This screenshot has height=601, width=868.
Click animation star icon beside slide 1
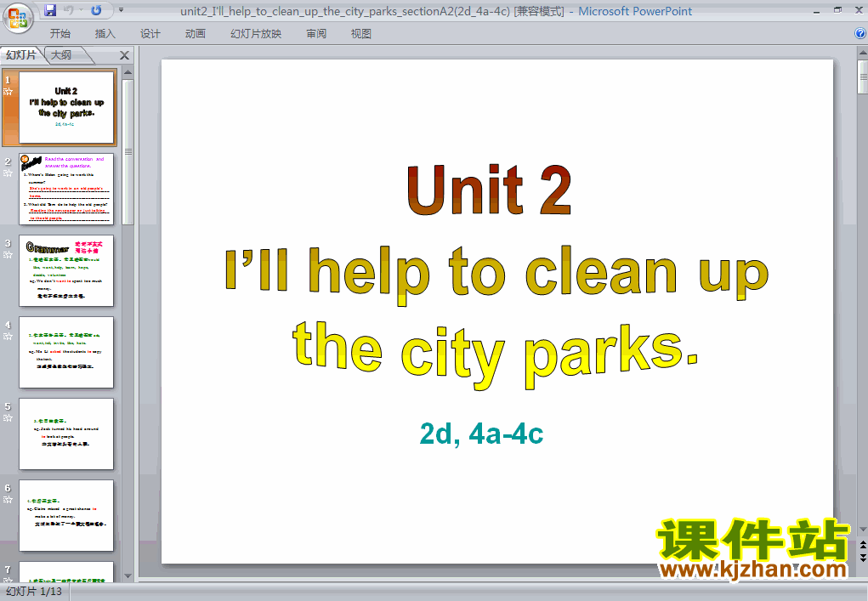(8, 92)
